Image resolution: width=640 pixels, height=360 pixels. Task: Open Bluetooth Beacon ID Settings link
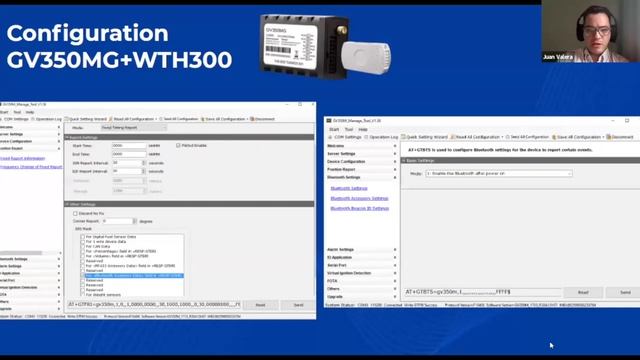tap(360, 209)
